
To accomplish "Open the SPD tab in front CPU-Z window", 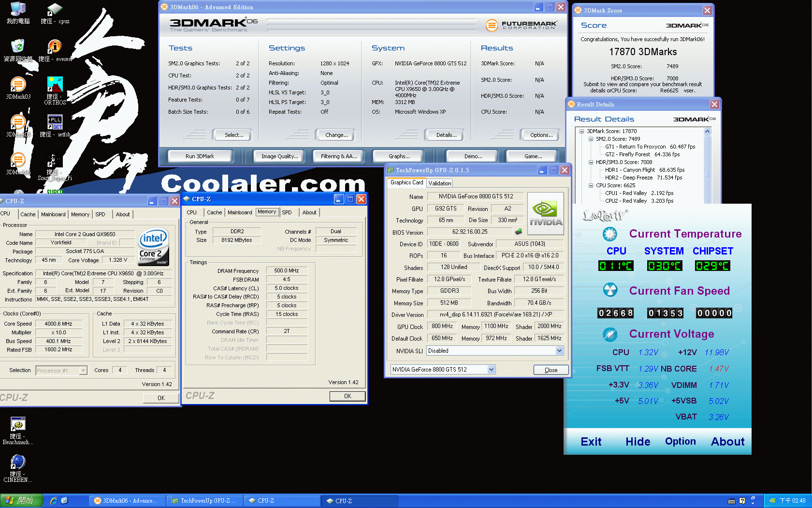I will pyautogui.click(x=287, y=212).
